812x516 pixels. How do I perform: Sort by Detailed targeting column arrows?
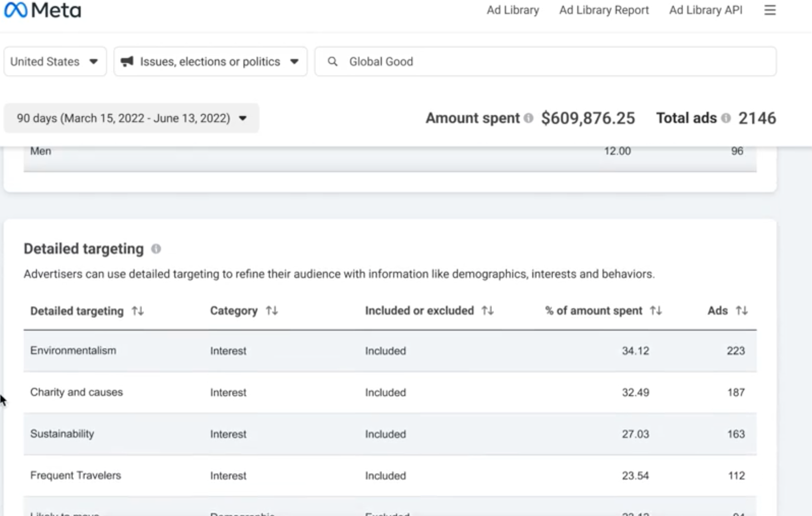pos(137,311)
